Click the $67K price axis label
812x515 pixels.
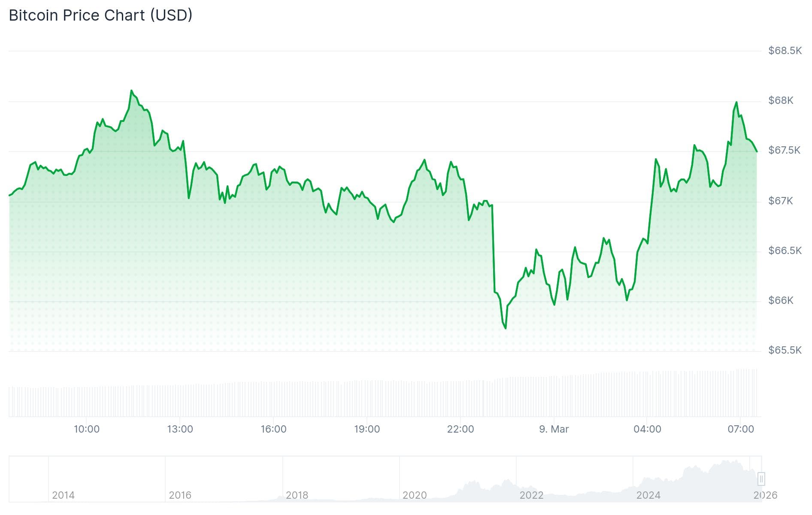pyautogui.click(x=781, y=201)
